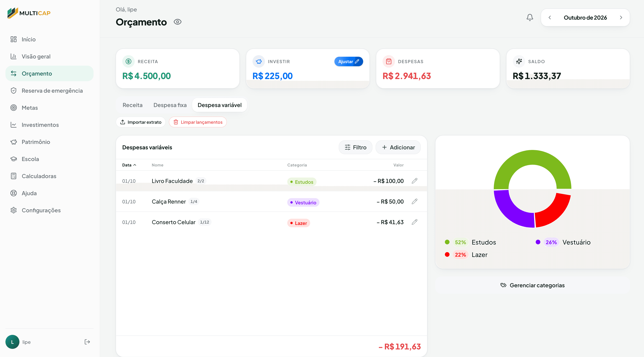Open the Filtro options
The image size is (644, 357).
pos(355,147)
